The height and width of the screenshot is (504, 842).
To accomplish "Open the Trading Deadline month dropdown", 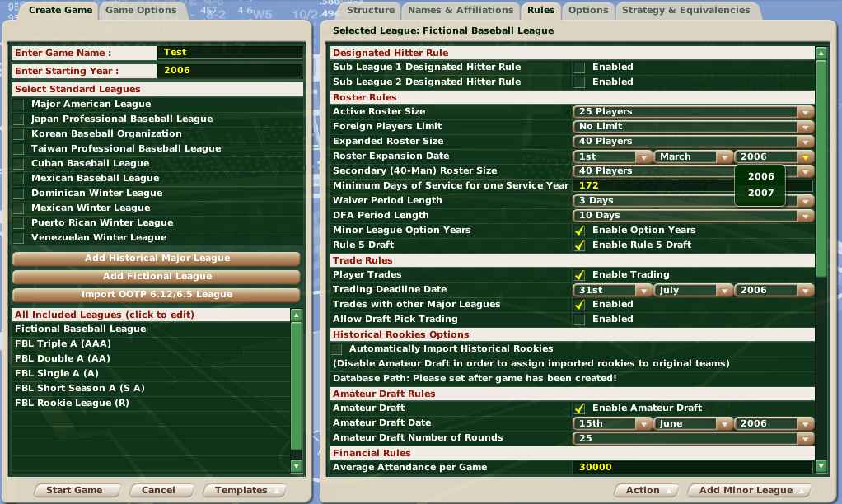I will (x=693, y=290).
